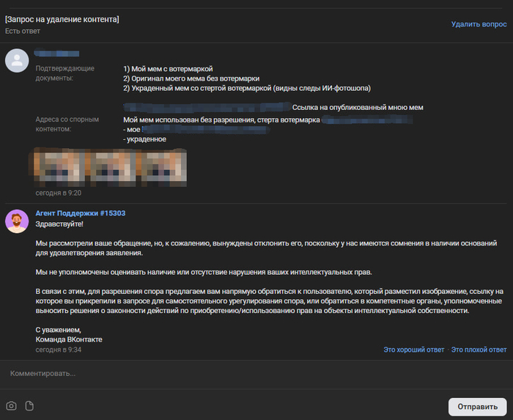
Task: Rate reply as Это плохой ответ
Action: click(479, 350)
